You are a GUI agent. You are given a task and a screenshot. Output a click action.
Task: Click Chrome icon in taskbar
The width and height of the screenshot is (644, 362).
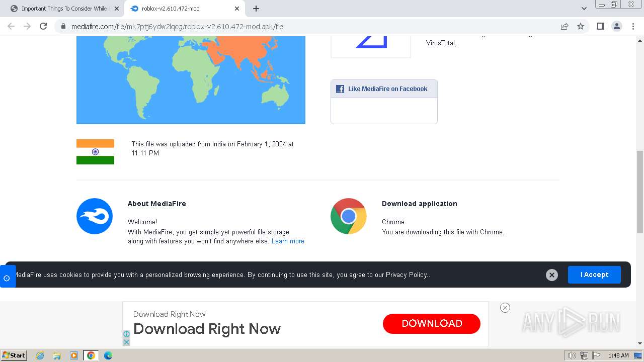click(91, 355)
